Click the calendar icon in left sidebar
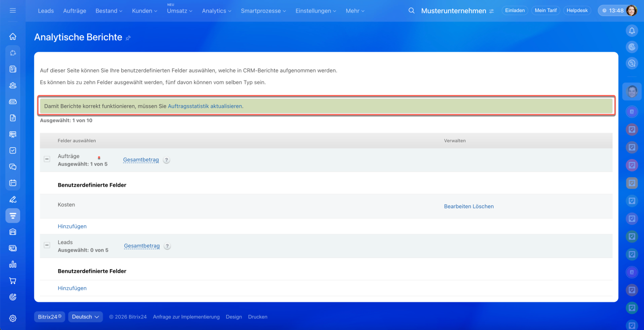Image resolution: width=644 pixels, height=330 pixels. click(13, 183)
